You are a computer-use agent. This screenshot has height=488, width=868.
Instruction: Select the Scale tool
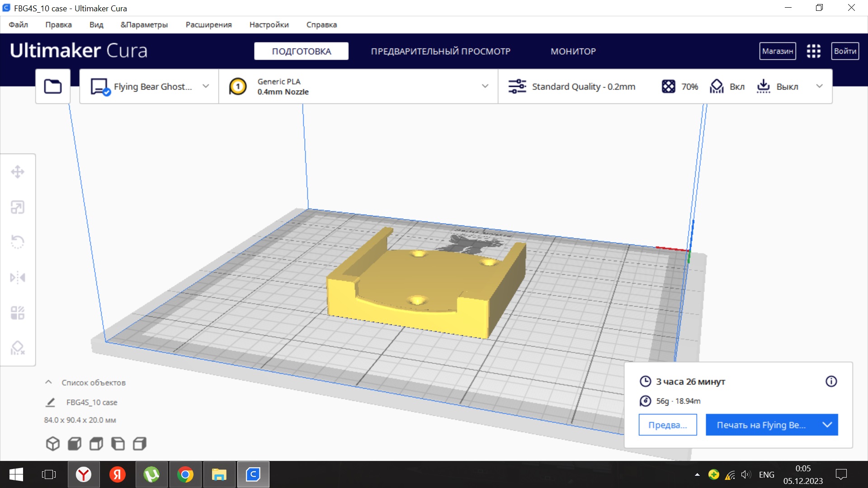(18, 207)
